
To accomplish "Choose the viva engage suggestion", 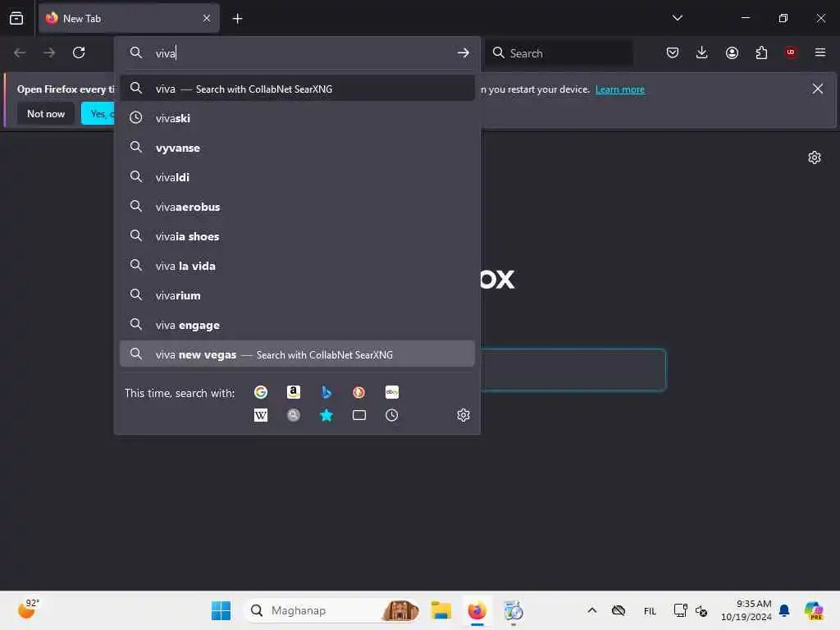I will tap(297, 325).
